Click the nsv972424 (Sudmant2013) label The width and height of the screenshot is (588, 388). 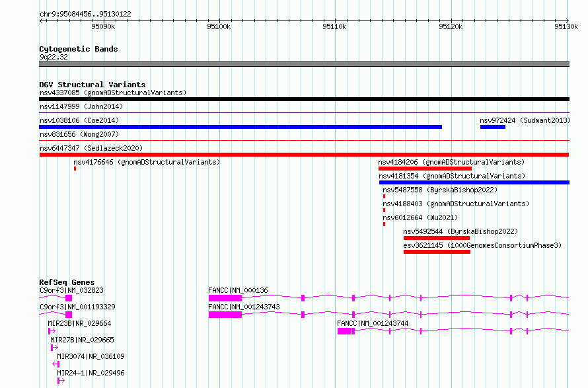(525, 120)
